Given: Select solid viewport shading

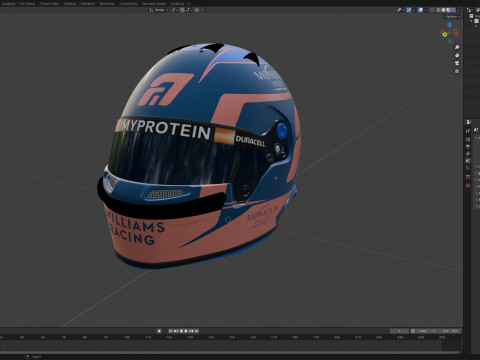Looking at the screenshot, I should [x=444, y=10].
